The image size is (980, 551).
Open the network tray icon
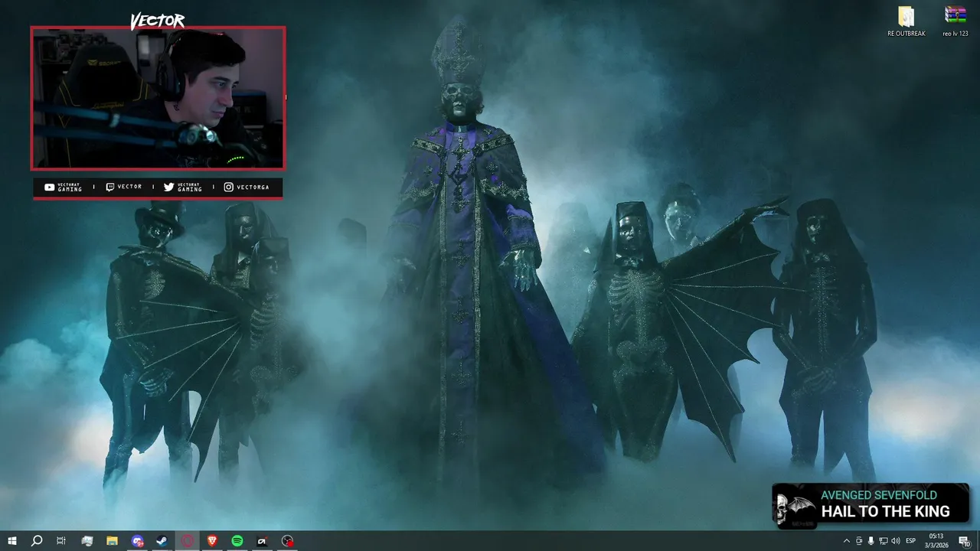884,541
